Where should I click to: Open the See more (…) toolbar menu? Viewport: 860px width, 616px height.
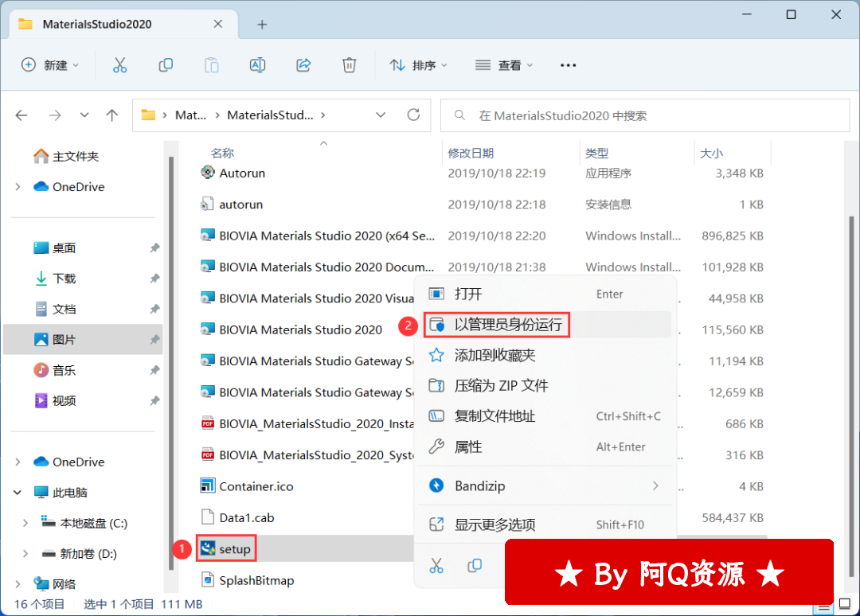pyautogui.click(x=569, y=65)
